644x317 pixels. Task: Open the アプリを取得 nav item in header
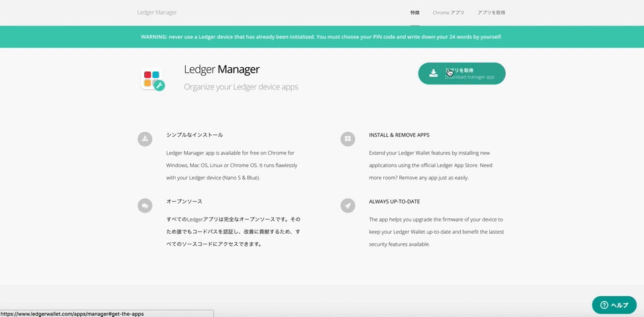pyautogui.click(x=491, y=13)
